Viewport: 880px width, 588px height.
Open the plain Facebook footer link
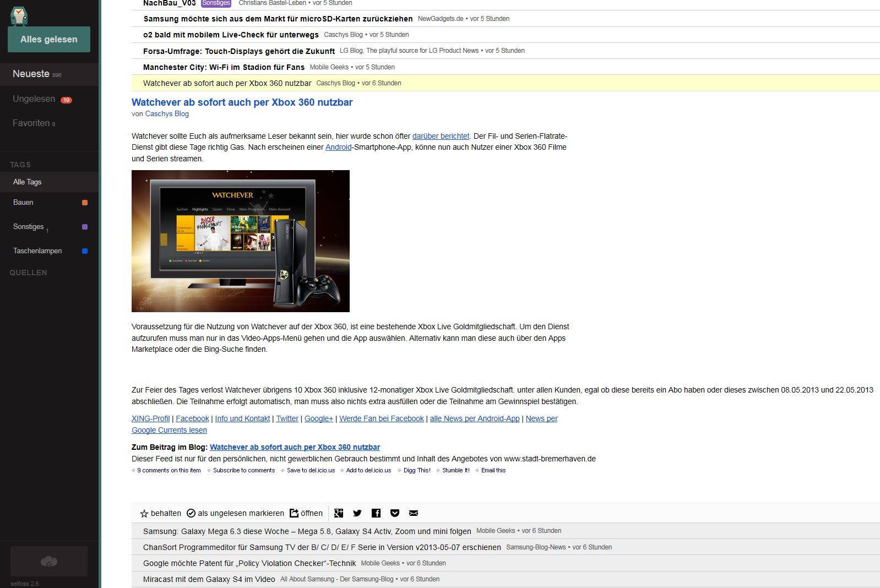(x=192, y=418)
